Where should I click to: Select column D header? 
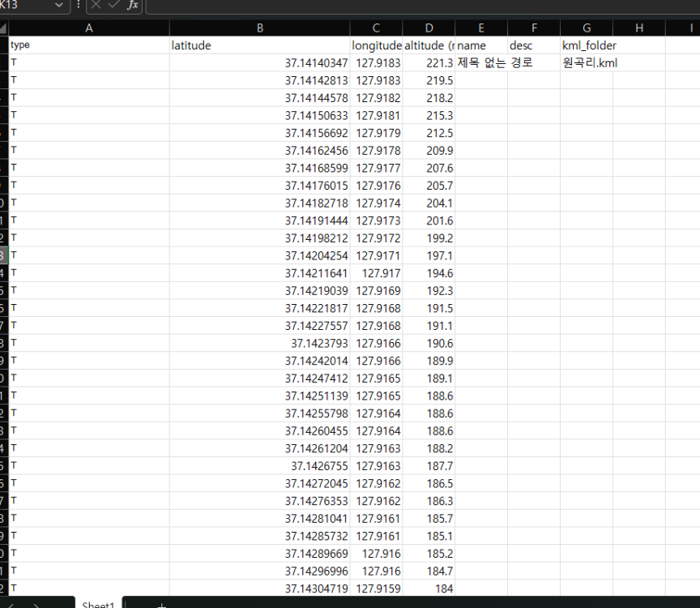(429, 28)
